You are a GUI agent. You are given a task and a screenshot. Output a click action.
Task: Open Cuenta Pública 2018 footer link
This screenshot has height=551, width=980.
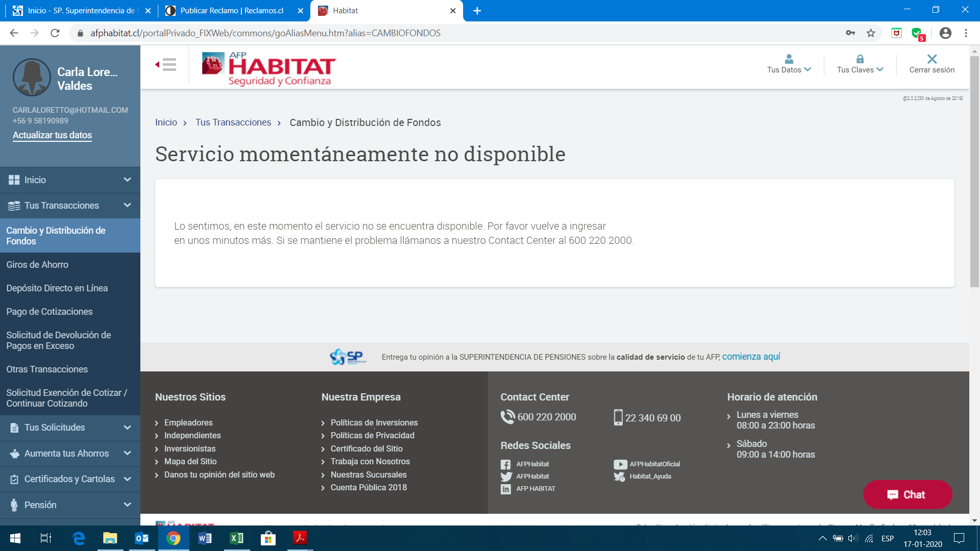pos(369,488)
